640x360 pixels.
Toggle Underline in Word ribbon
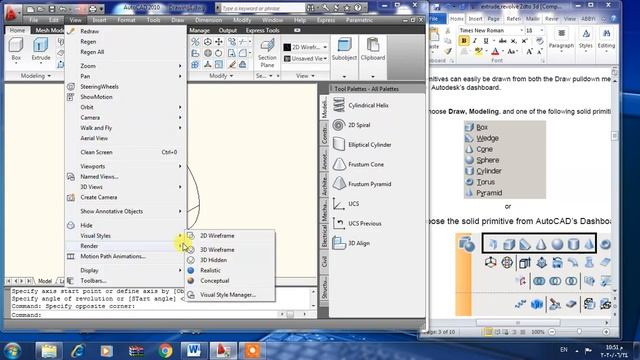point(486,41)
